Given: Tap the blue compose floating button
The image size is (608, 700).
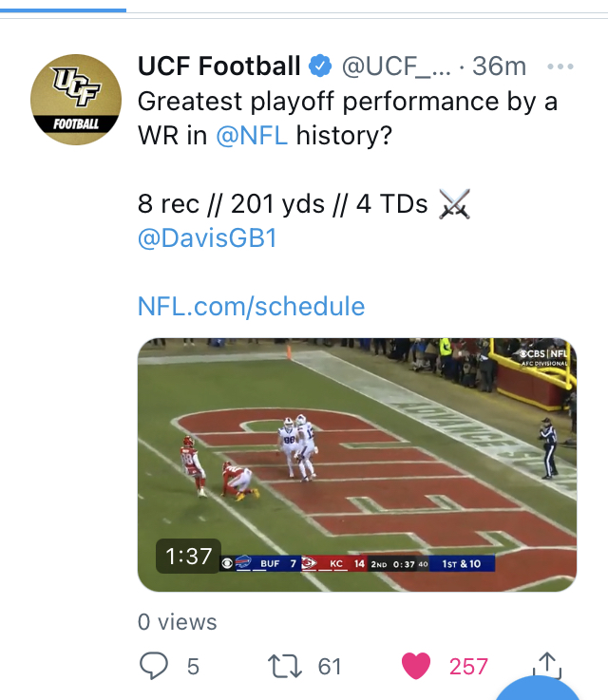Looking at the screenshot, I should (x=538, y=690).
